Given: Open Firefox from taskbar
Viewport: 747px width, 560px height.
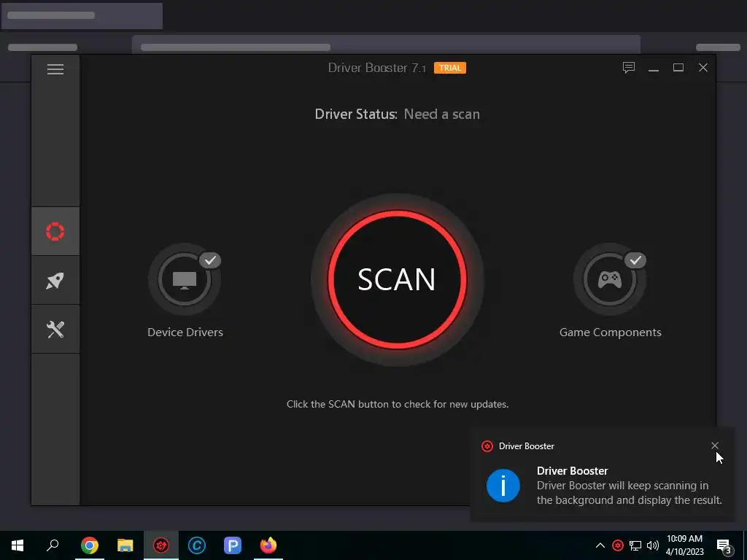Looking at the screenshot, I should pos(268,545).
